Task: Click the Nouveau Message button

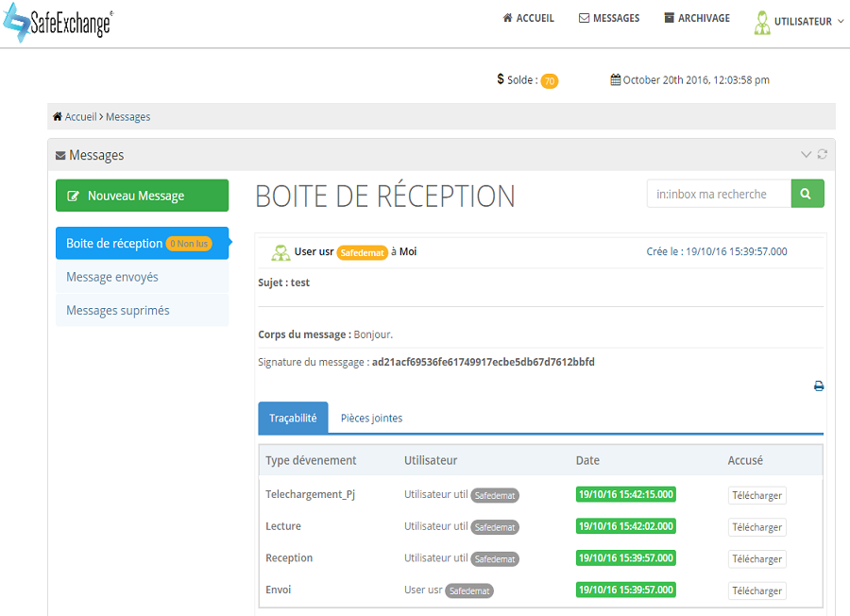Action: pyautogui.click(x=142, y=196)
